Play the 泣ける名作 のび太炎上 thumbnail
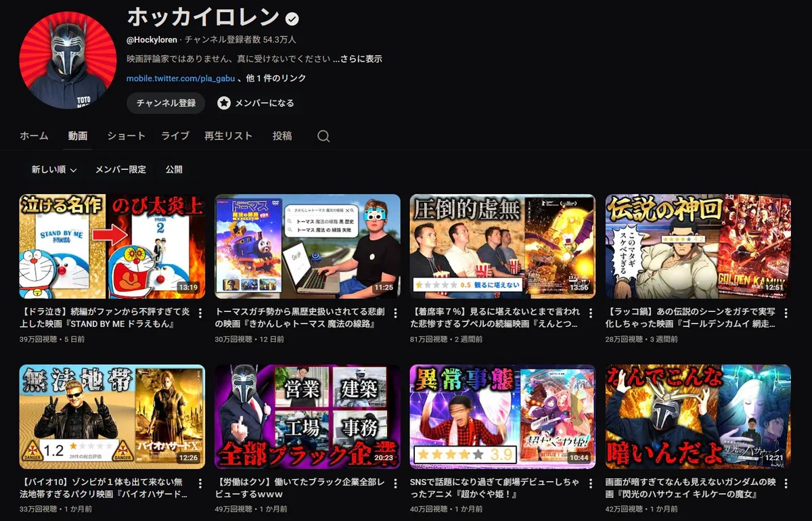Screen dimensions: 812x521 [112, 246]
